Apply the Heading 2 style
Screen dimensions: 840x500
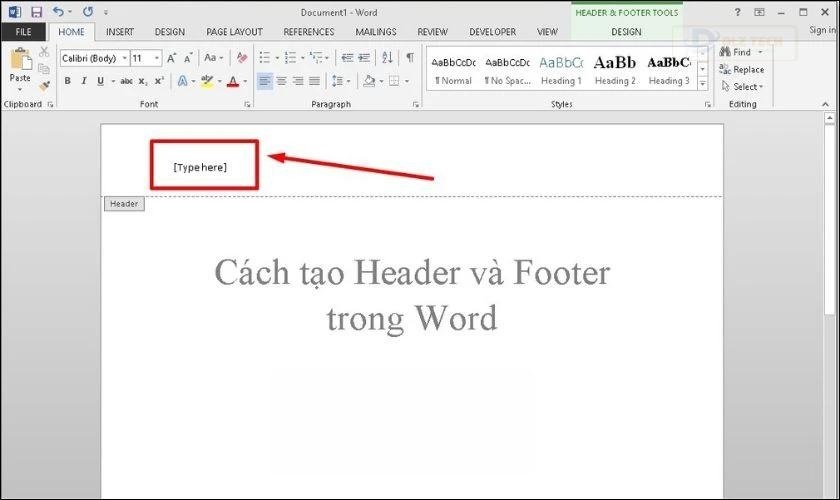pyautogui.click(x=615, y=70)
